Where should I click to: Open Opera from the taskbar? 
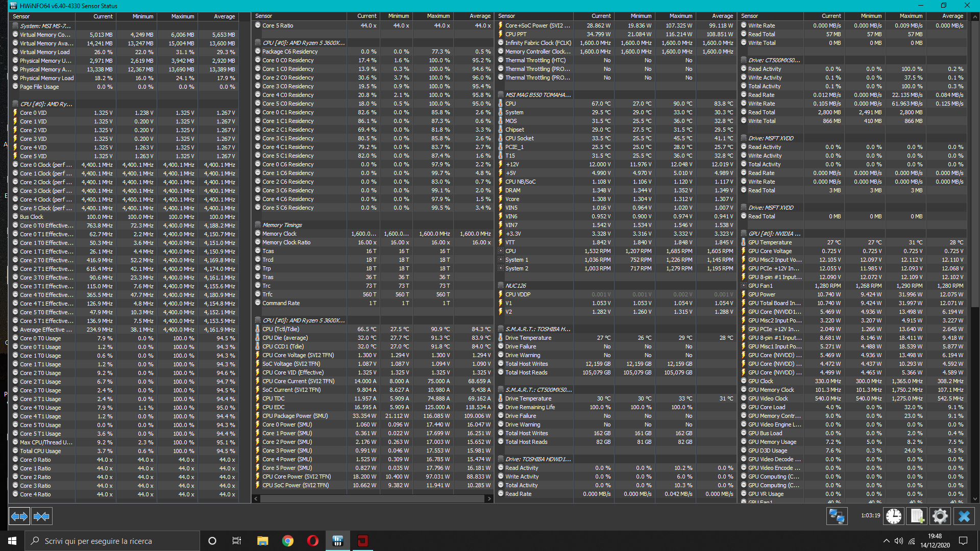click(312, 541)
